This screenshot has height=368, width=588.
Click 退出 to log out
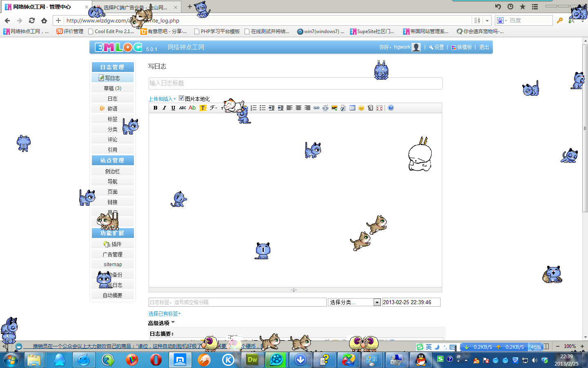(484, 47)
